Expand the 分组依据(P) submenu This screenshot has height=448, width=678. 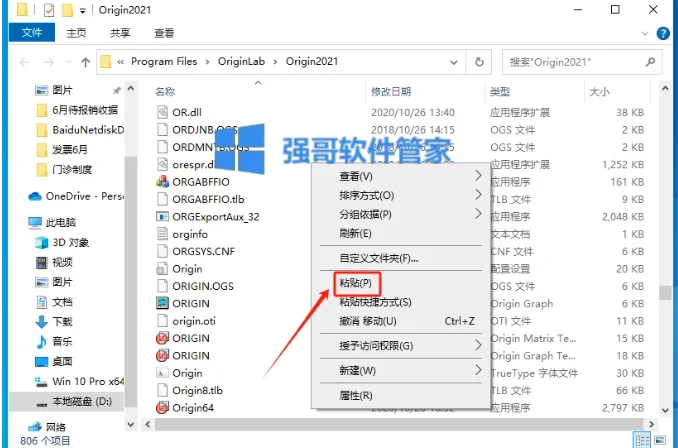click(478, 214)
